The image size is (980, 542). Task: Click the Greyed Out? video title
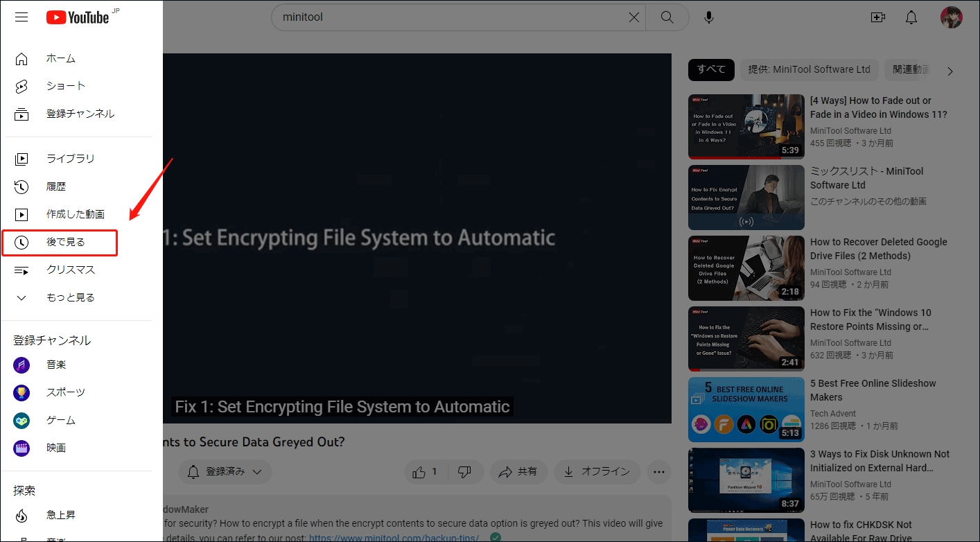tap(254, 442)
